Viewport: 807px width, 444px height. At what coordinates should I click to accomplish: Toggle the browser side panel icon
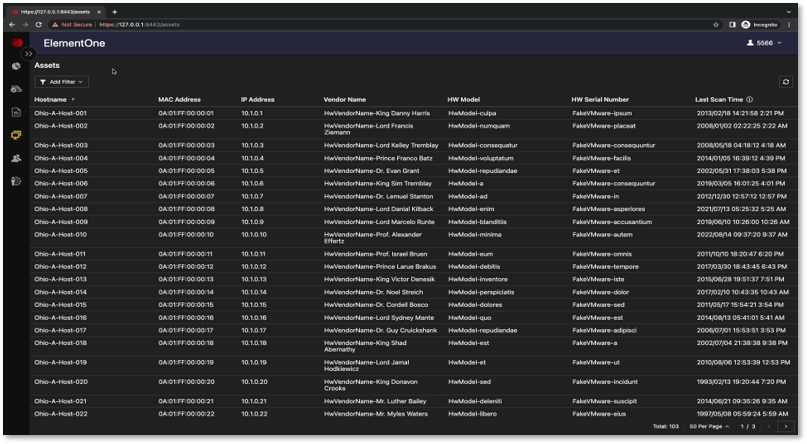[732, 25]
